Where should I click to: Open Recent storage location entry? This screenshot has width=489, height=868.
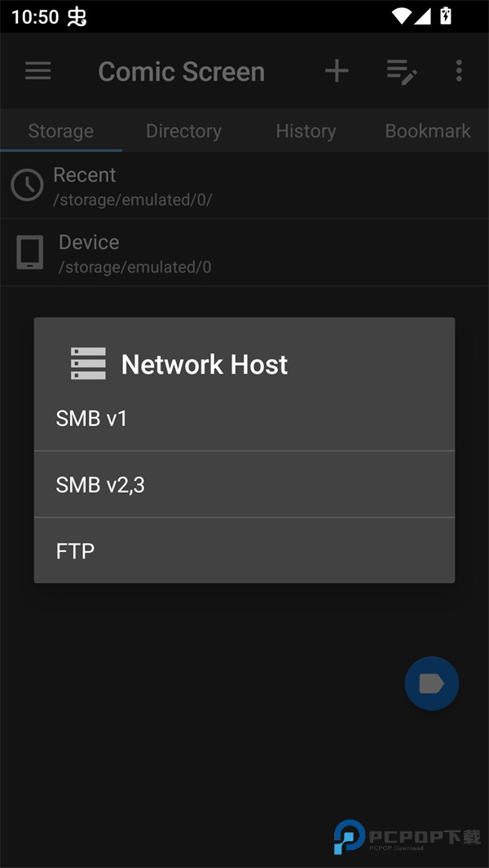[x=244, y=186]
